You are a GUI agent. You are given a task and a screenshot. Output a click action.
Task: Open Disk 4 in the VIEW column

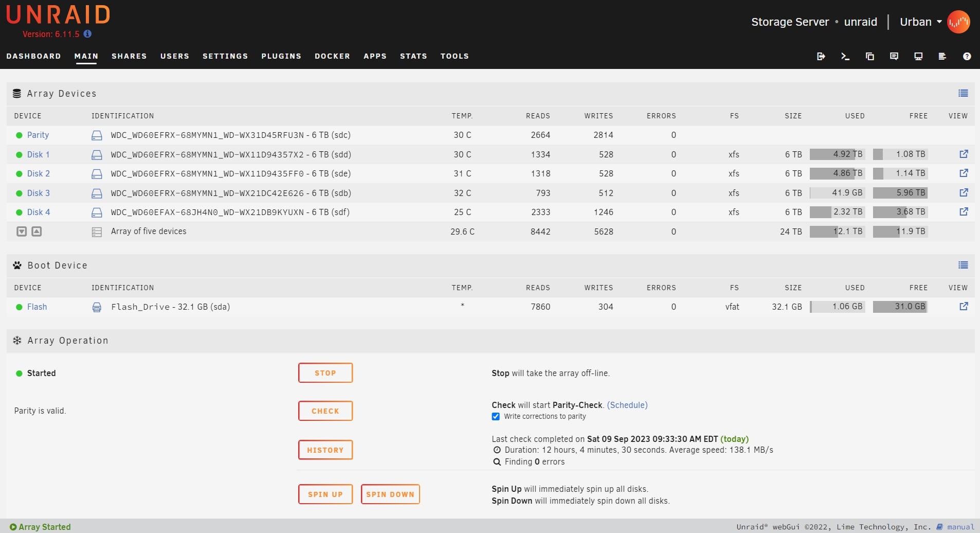[963, 211]
